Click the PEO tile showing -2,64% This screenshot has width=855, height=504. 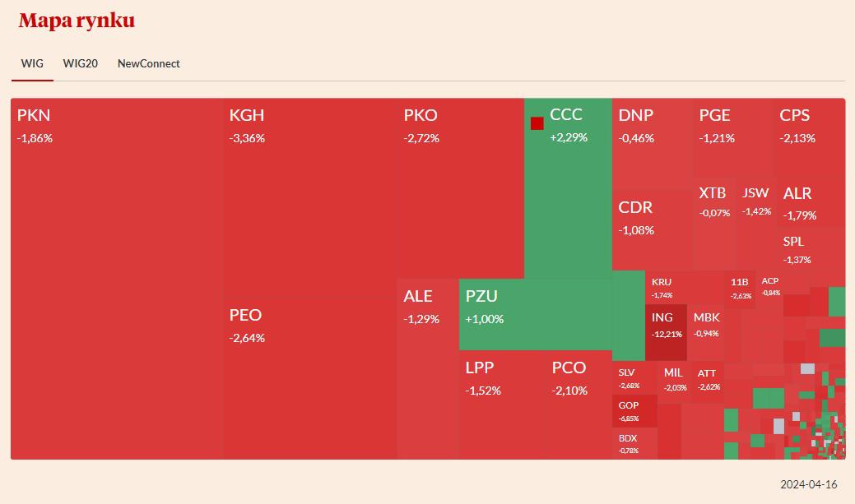[x=309, y=378]
